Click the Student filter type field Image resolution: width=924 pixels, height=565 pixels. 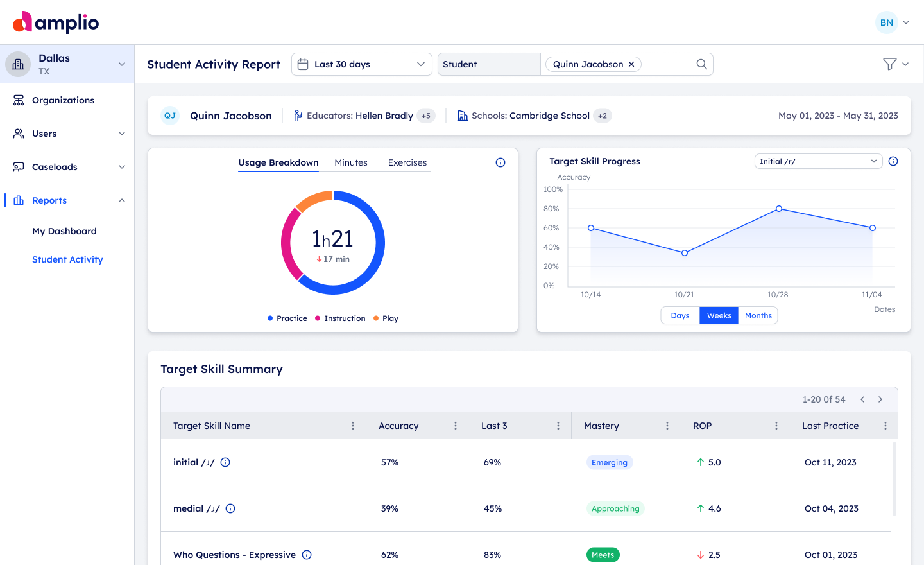pyautogui.click(x=489, y=64)
